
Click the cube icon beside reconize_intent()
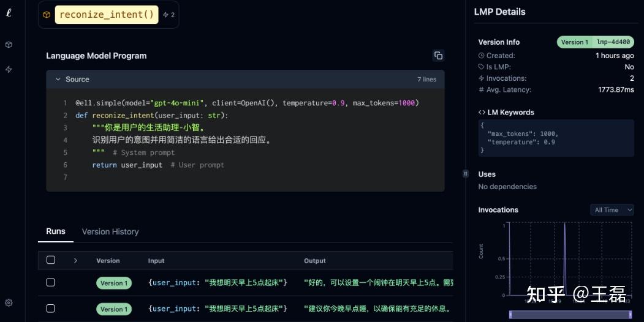click(47, 15)
